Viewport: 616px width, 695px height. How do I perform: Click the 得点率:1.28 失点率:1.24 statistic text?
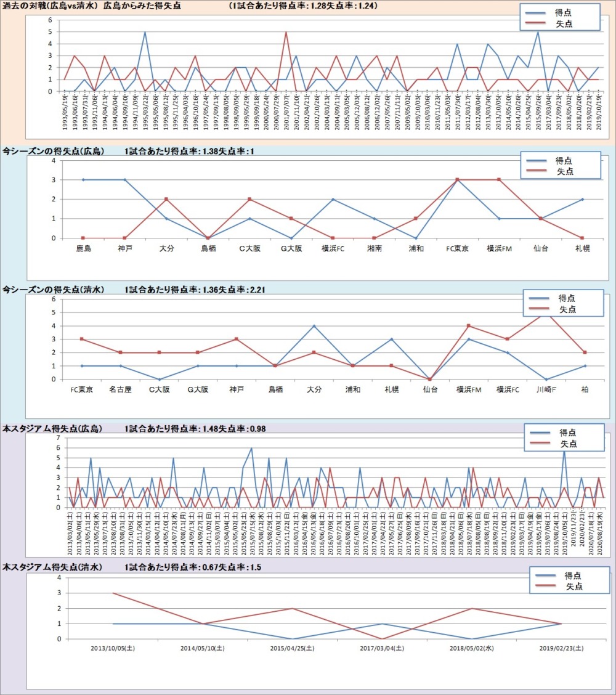[303, 6]
